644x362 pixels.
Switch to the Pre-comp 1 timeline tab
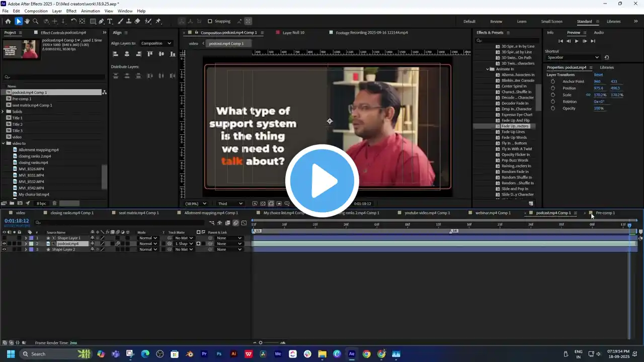click(x=605, y=213)
